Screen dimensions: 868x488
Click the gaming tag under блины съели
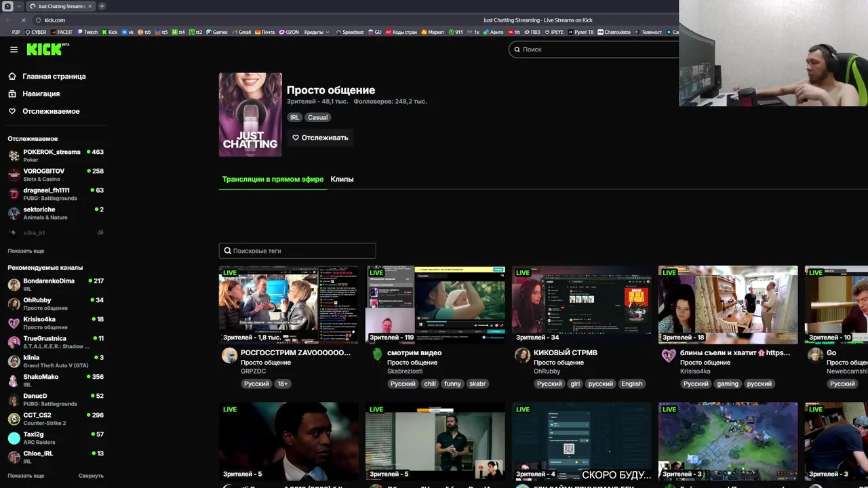[728, 384]
